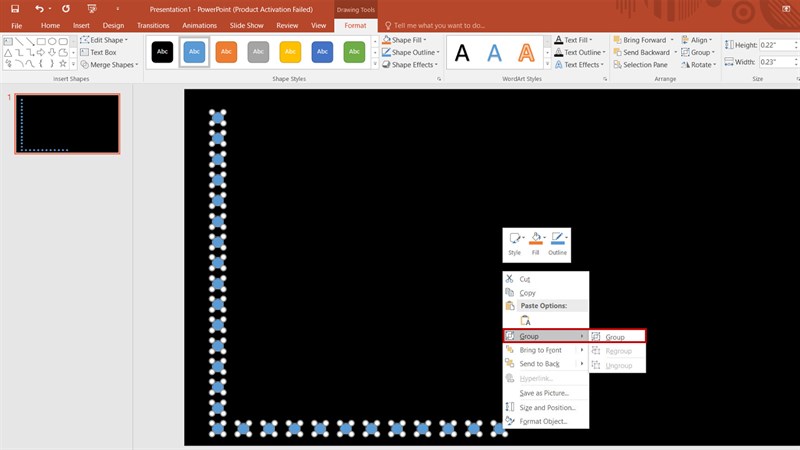Screen dimensions: 800x450
Task: Select the Rectangle shape in Insert Shapes
Action: pos(41,41)
